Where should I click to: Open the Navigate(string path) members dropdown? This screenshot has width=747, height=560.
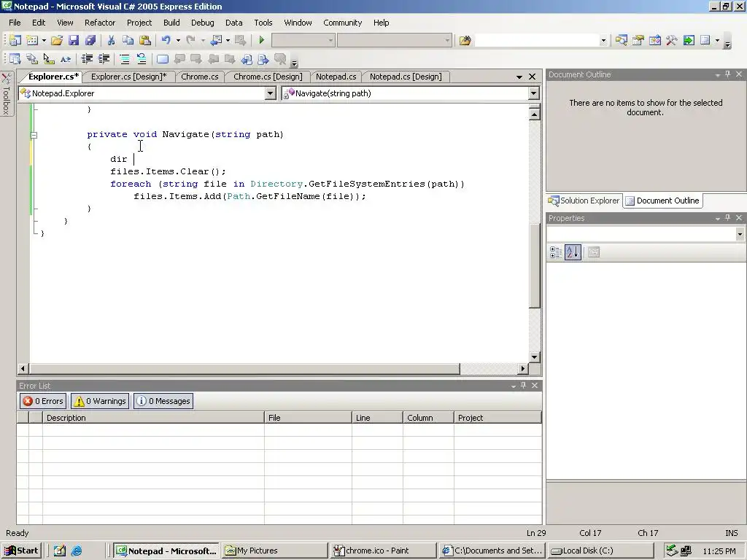[x=533, y=93]
